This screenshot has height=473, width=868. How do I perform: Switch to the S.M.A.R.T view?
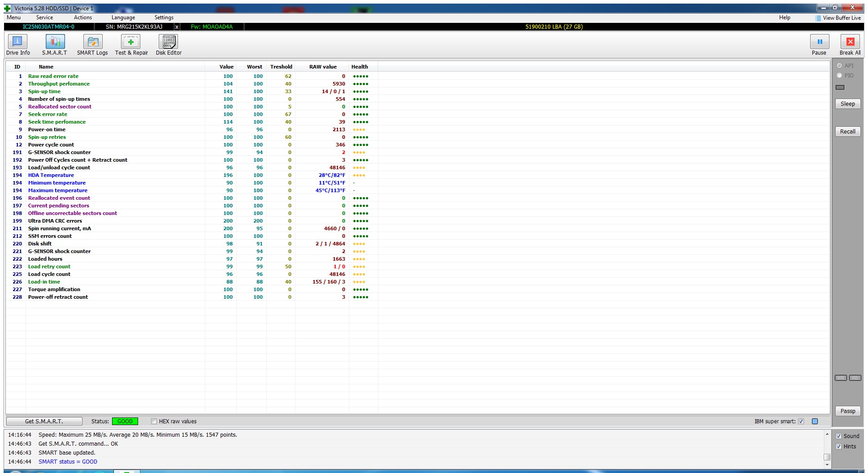click(x=55, y=45)
